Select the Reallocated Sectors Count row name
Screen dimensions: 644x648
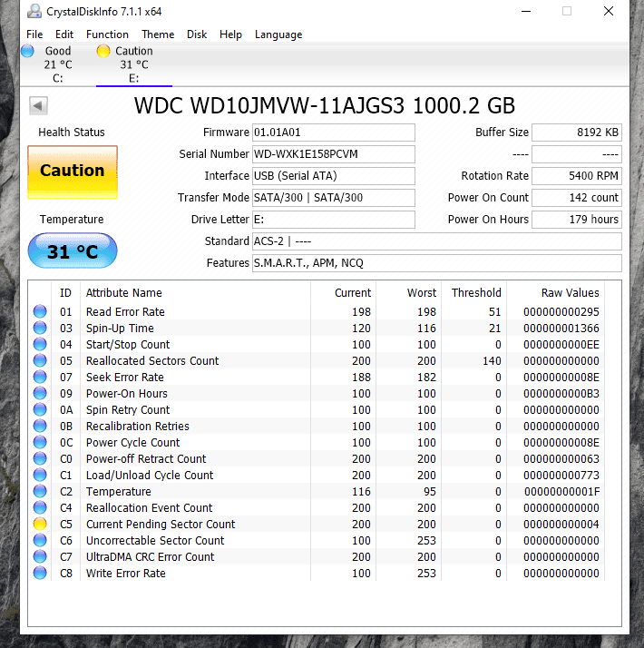(152, 361)
